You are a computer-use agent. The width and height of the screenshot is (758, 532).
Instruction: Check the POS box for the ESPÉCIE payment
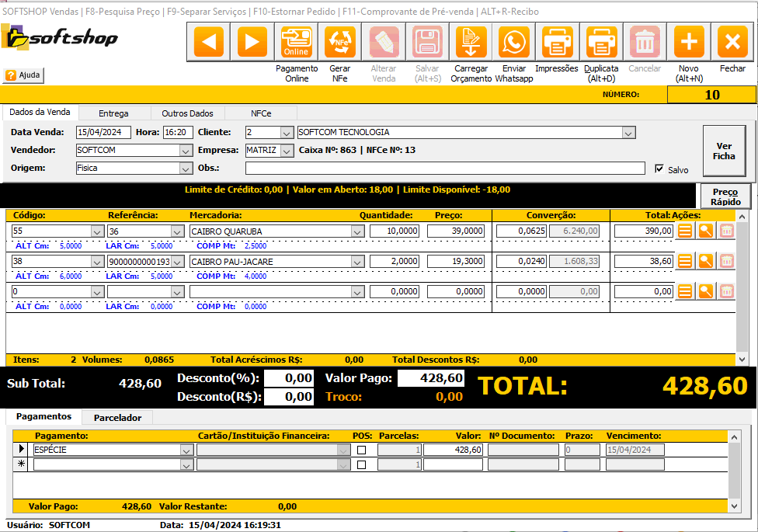pos(361,450)
